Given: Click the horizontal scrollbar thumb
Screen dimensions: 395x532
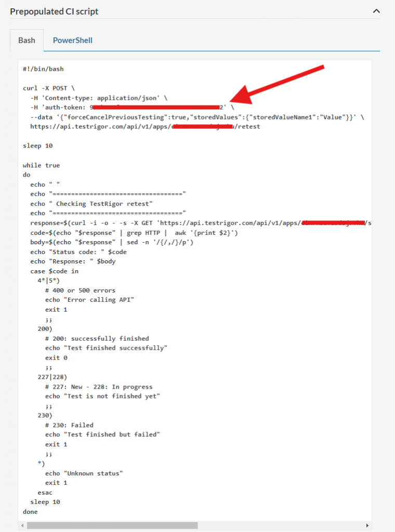Looking at the screenshot, I should click(112, 525).
